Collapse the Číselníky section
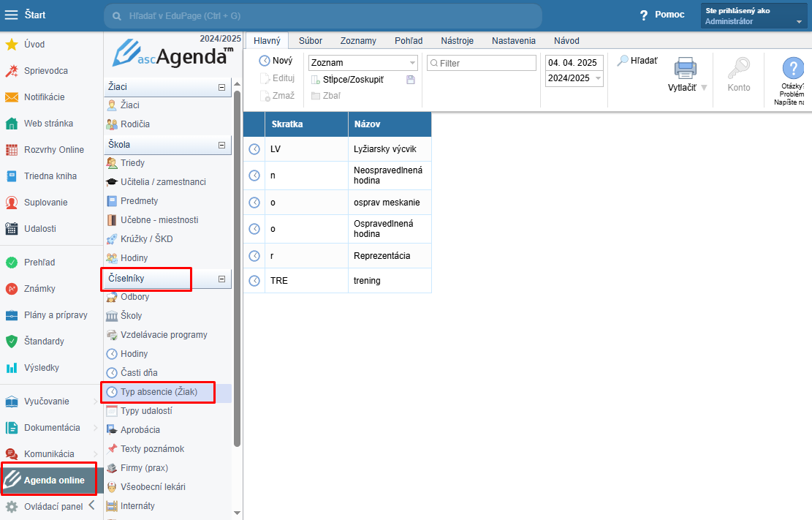The width and height of the screenshot is (812, 520). point(221,279)
